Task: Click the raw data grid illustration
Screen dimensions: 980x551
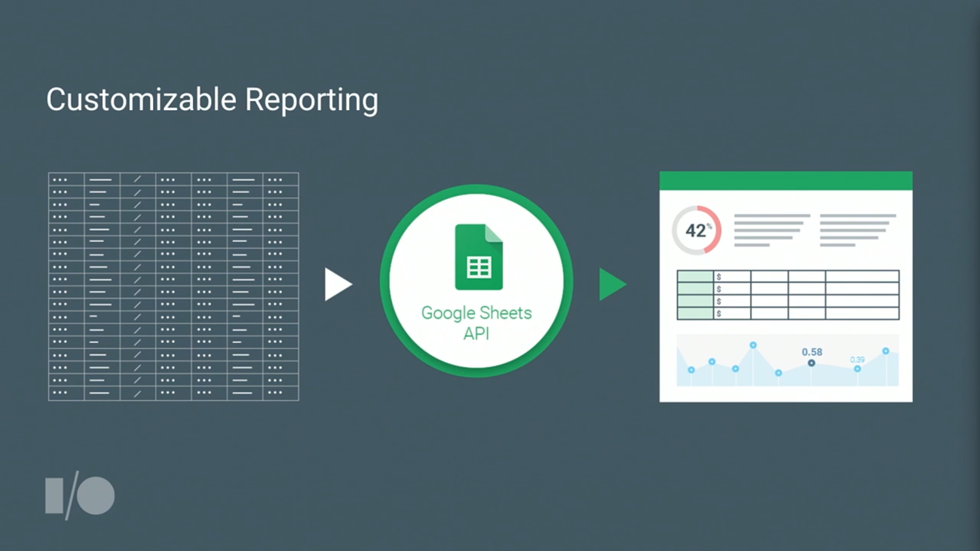Action: pyautogui.click(x=173, y=287)
